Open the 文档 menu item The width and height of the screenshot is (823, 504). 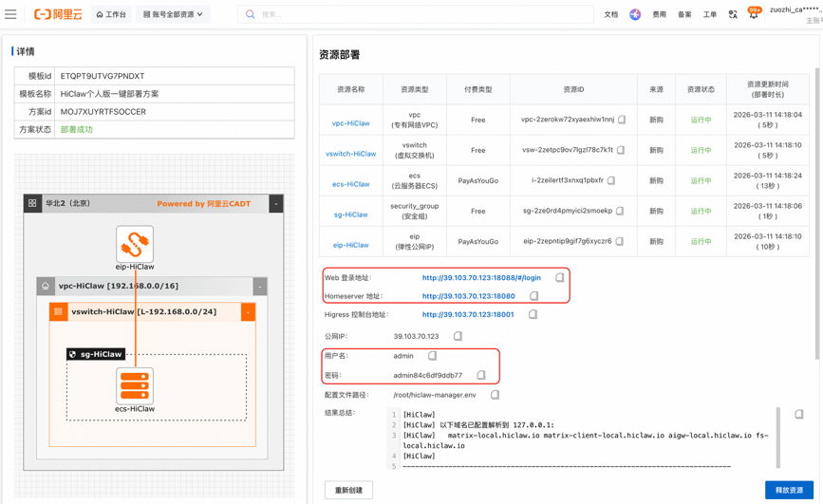[x=611, y=14]
